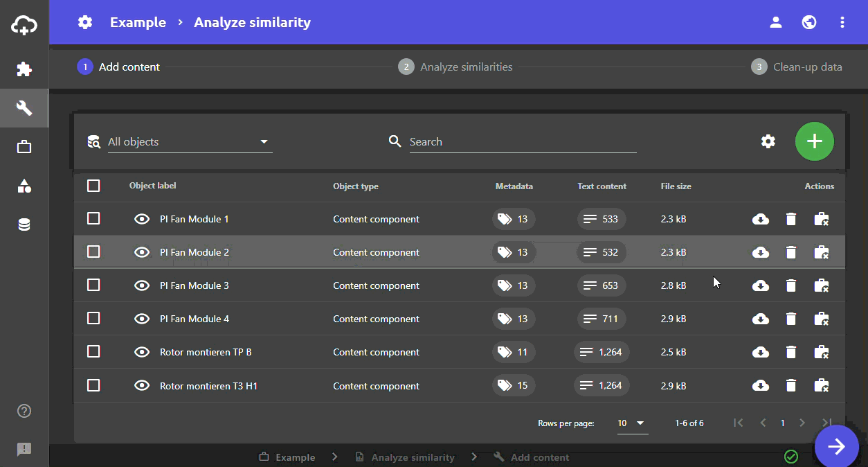The width and height of the screenshot is (868, 467).
Task: Go to next table page
Action: [x=802, y=423]
